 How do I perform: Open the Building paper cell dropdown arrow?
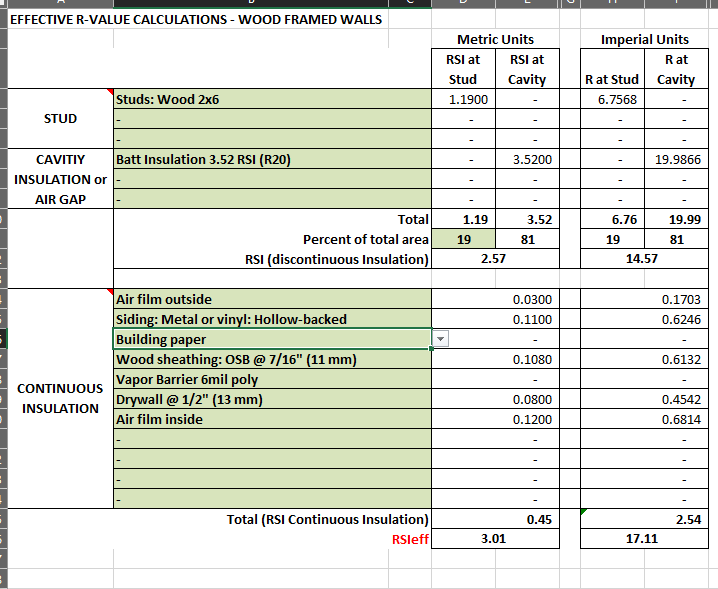point(440,339)
